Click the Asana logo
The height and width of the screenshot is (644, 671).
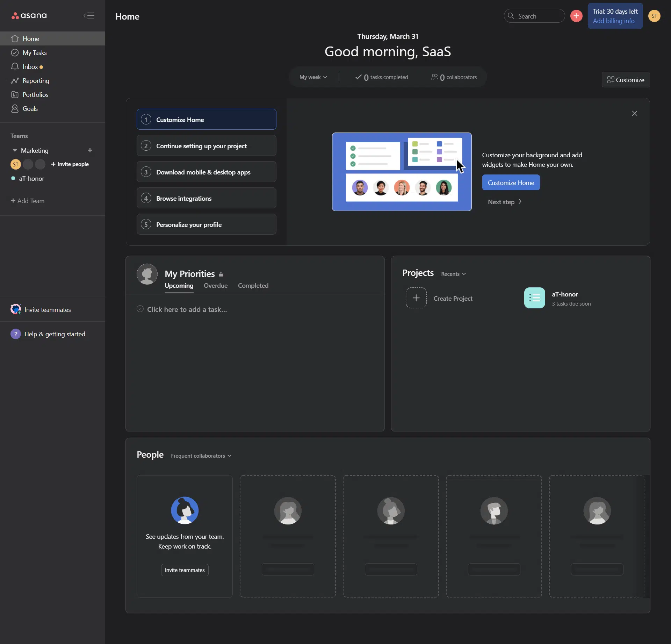pyautogui.click(x=29, y=15)
